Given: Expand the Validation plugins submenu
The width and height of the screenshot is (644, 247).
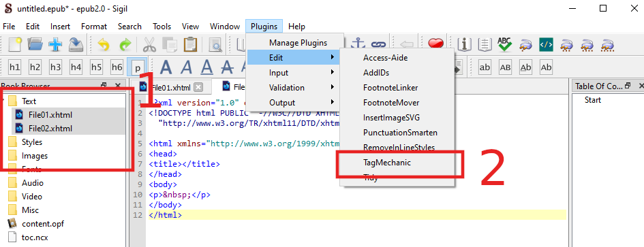Looking at the screenshot, I should click(x=293, y=88).
